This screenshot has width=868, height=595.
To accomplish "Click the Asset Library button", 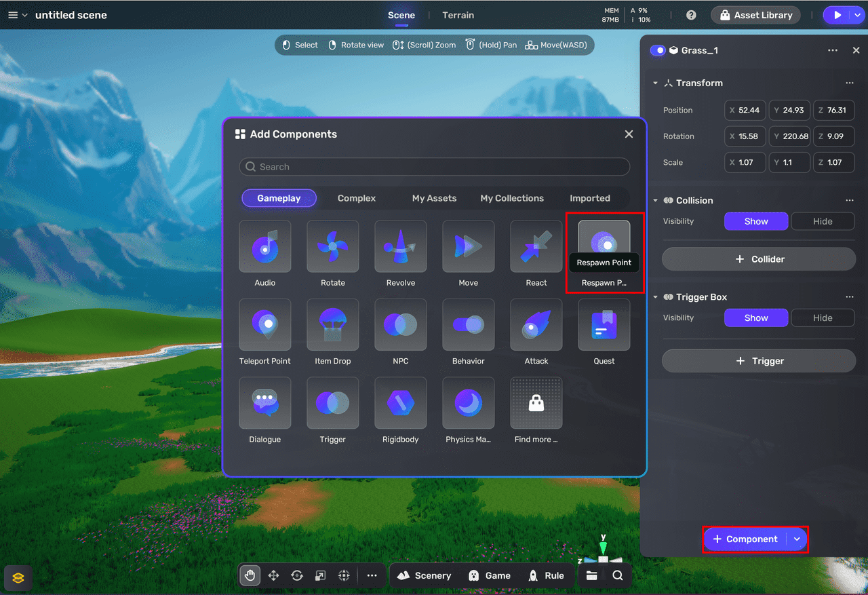I will pos(755,15).
